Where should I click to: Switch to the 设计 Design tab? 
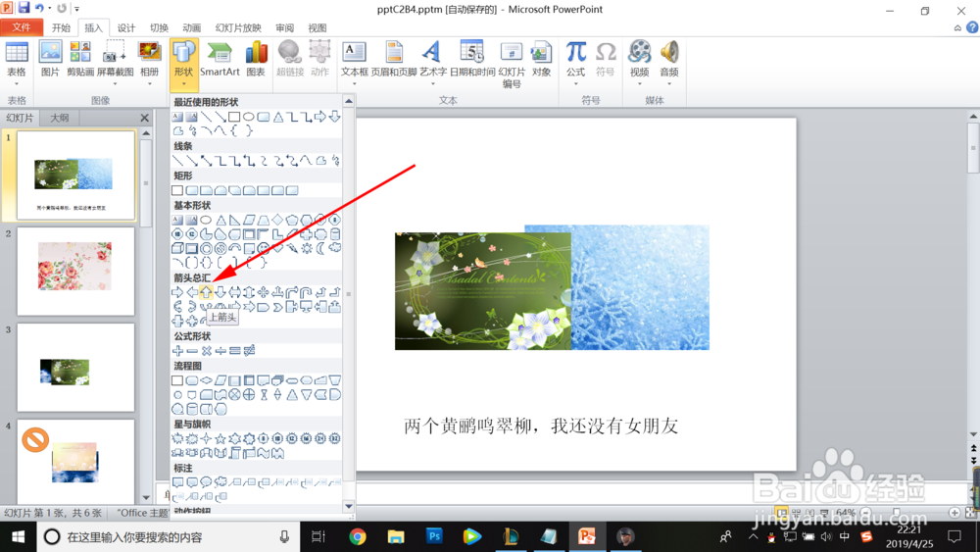(x=126, y=27)
